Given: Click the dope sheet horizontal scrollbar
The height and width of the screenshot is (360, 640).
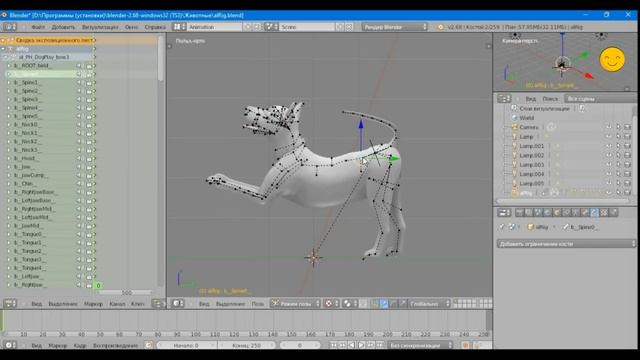Looking at the screenshot, I should pos(126,293).
